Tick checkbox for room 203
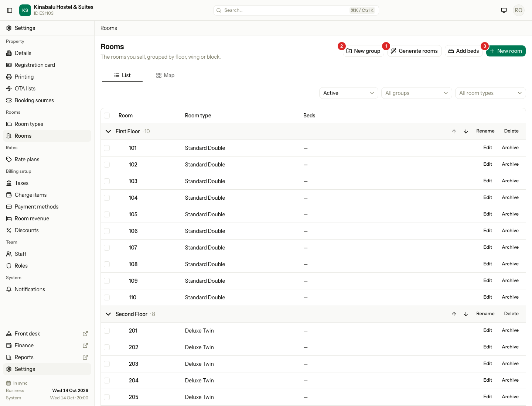The width and height of the screenshot is (532, 406). coord(107,364)
